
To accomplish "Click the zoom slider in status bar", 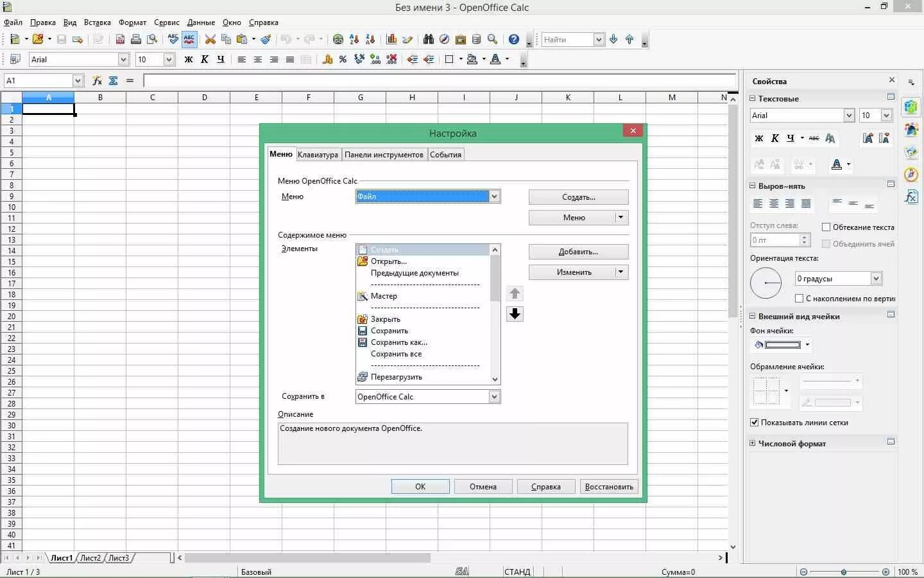I will [843, 572].
